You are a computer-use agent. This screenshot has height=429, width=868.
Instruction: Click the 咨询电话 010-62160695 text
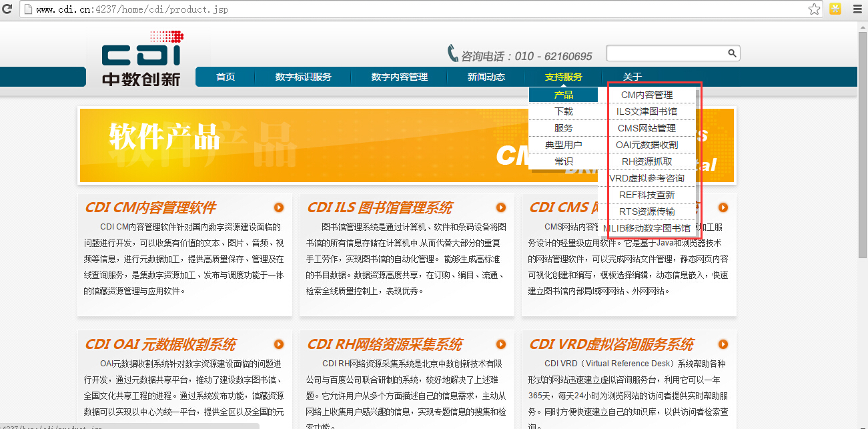tap(527, 56)
